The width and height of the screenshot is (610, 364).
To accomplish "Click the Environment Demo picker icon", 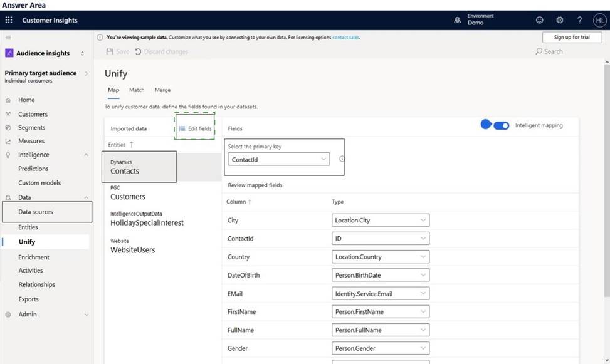I will (x=458, y=20).
